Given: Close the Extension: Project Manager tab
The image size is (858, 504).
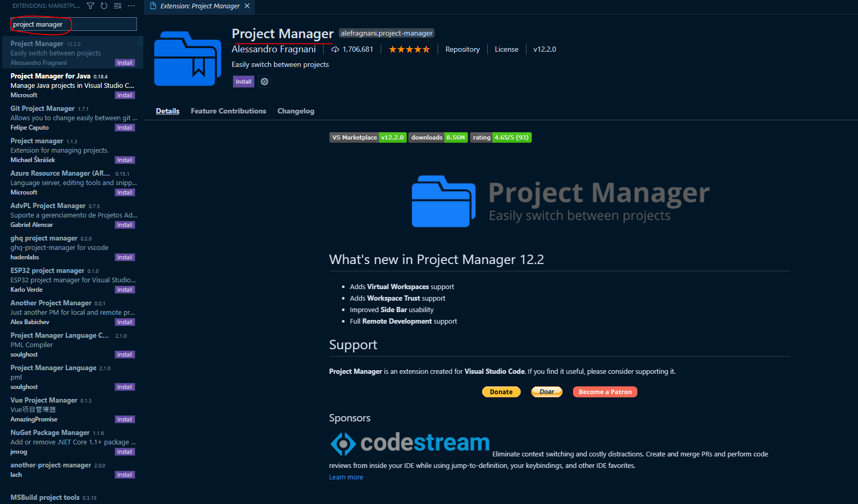Looking at the screenshot, I should pos(247,6).
